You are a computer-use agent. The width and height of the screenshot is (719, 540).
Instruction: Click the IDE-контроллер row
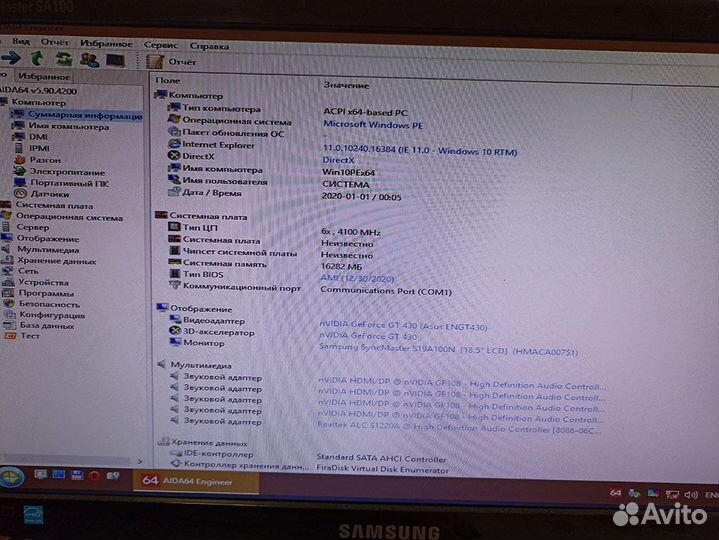pos(308,456)
